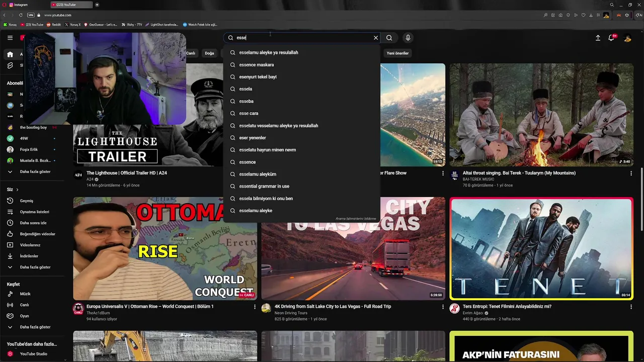644x362 pixels.
Task: Select the (223) YouTube browser tab
Action: tap(72, 5)
